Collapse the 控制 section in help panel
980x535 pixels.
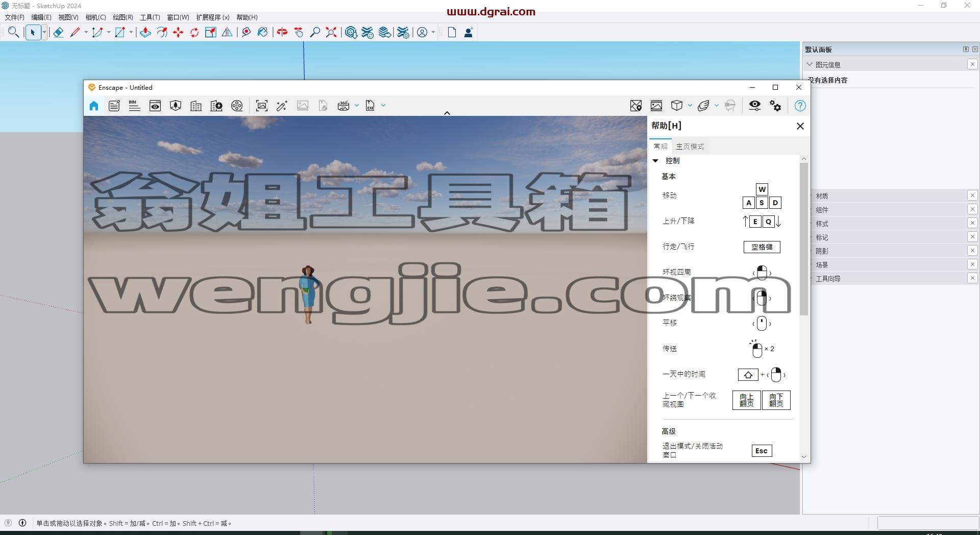coord(655,161)
